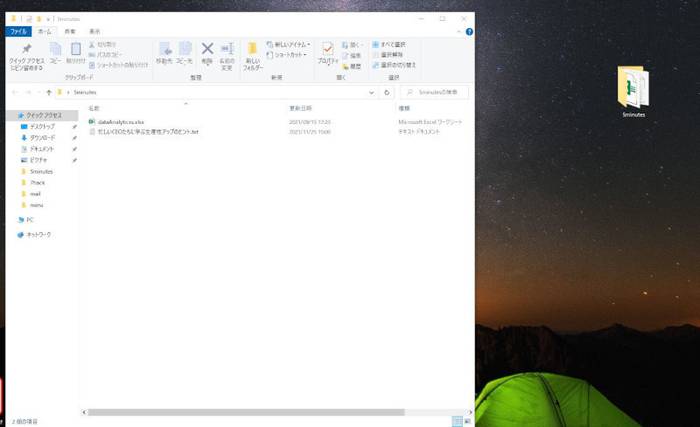Click the Open button in ribbon
This screenshot has height=427, width=700.
pos(352,45)
